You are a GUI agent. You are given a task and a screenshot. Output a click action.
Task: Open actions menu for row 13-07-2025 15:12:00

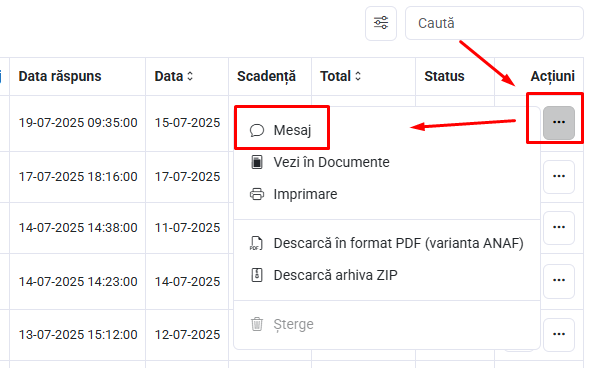(x=559, y=335)
